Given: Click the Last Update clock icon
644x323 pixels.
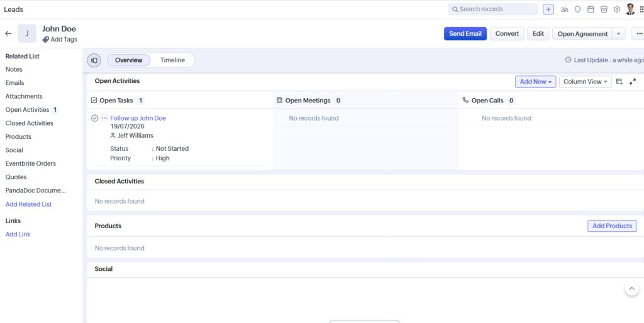Looking at the screenshot, I should click(x=569, y=60).
